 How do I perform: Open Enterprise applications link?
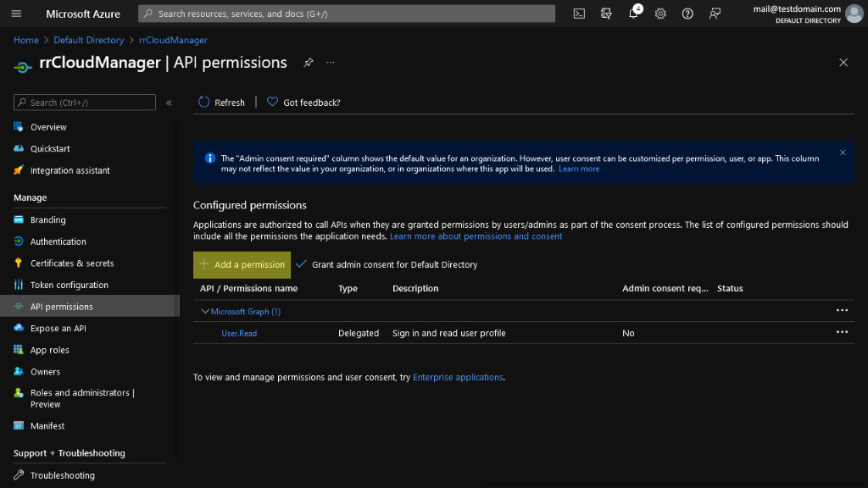(x=458, y=377)
